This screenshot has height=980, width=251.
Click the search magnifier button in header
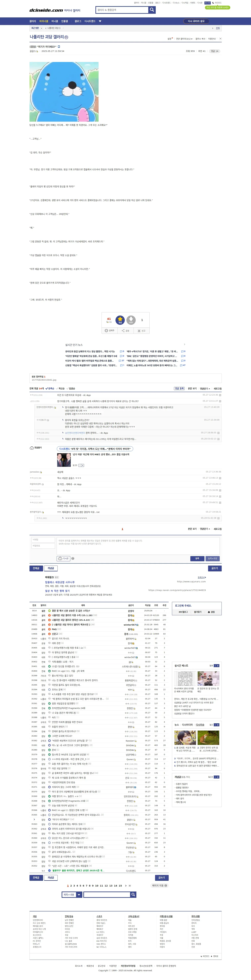[x=152, y=10]
